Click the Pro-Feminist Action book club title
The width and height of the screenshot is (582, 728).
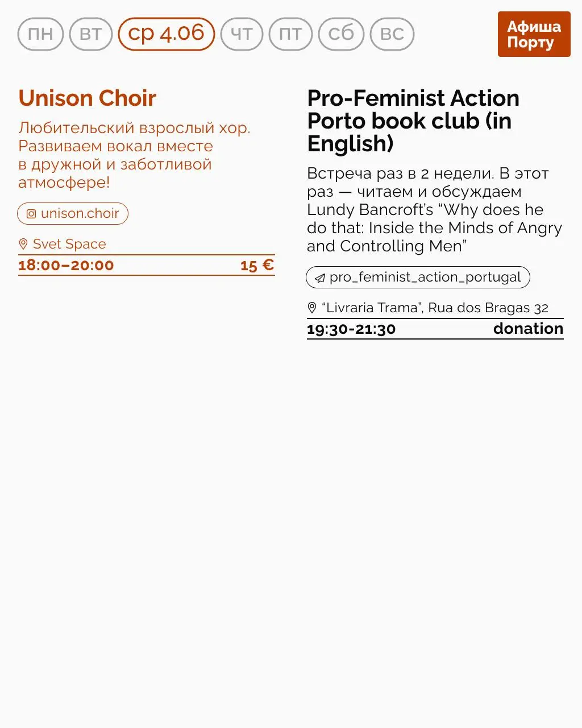point(413,121)
